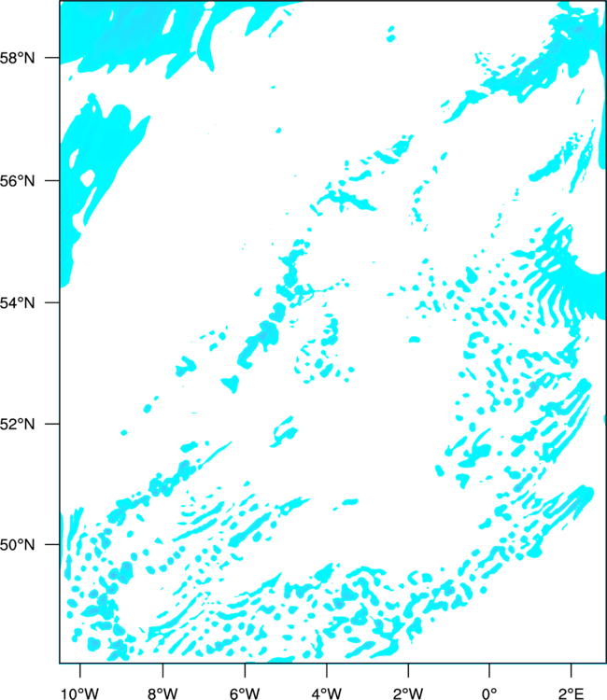The width and height of the screenshot is (607, 700).
Task: Click the 50°N latitude label
Action: pos(17,545)
